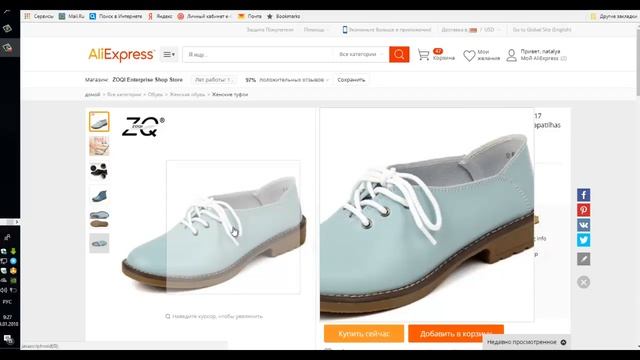This screenshot has width=640, height=360.
Task: Focus the product search field
Action: (x=257, y=54)
